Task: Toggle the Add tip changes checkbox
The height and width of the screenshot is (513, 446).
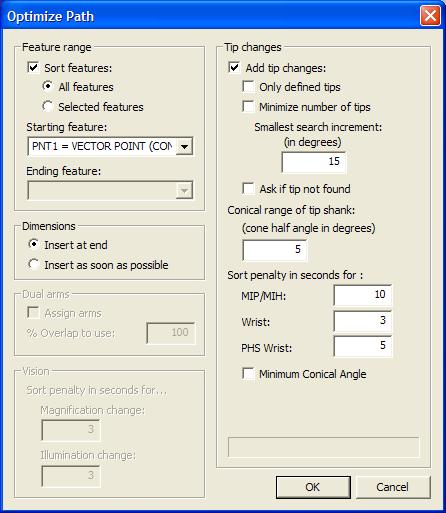Action: 234,68
